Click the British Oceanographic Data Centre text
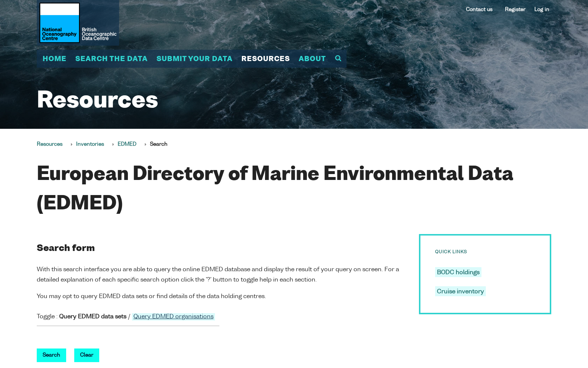 click(99, 34)
